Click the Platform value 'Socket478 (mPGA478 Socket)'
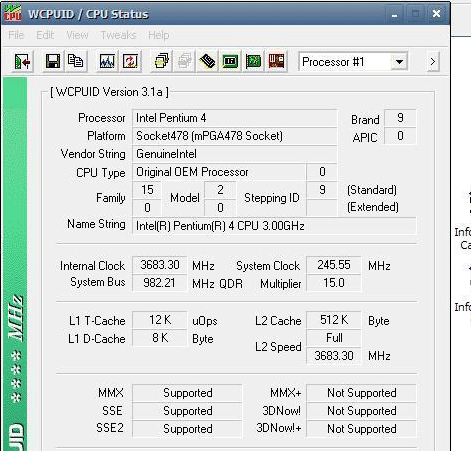471x451 pixels. [x=235, y=136]
